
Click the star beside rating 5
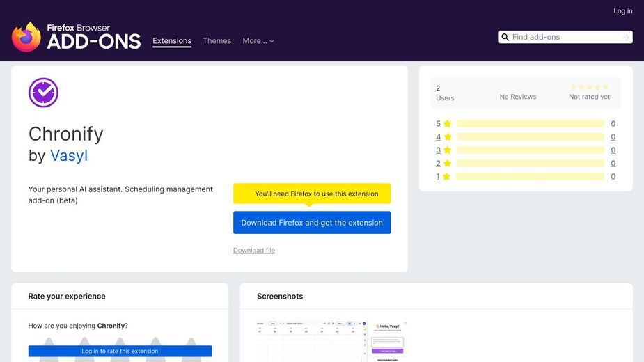coord(447,124)
